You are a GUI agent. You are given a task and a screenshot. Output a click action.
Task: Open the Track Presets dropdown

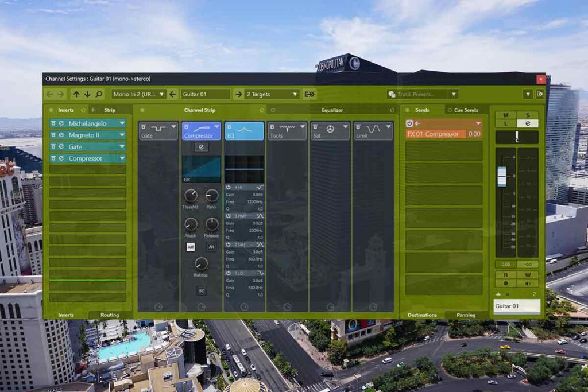tap(422, 94)
